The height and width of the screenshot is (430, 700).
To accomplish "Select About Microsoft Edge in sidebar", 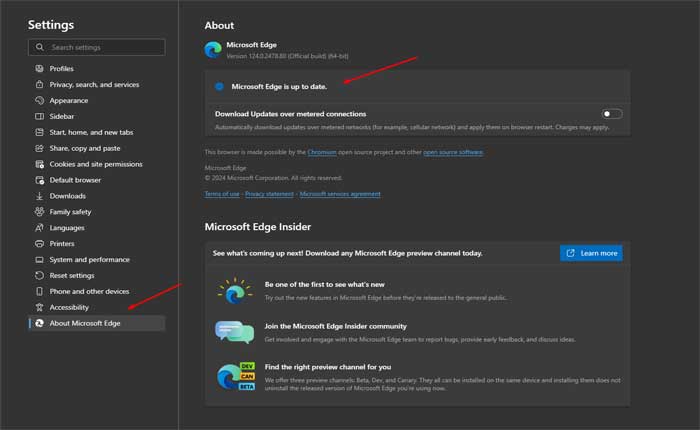I will (x=84, y=323).
